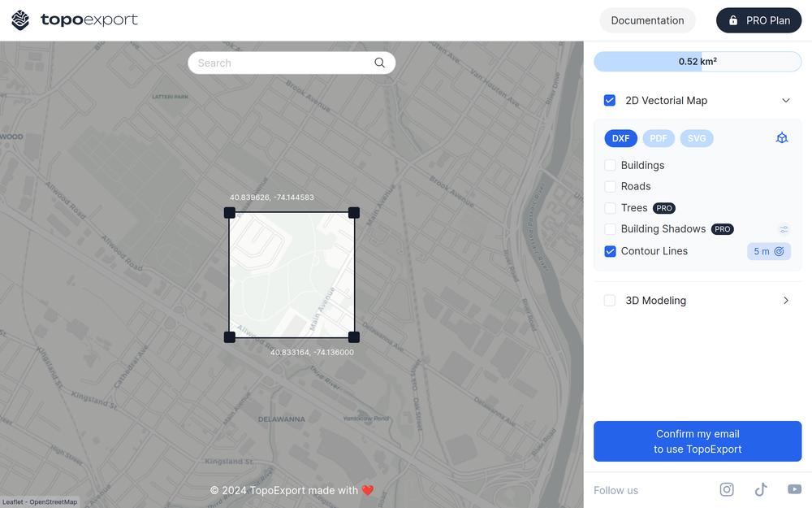The height and width of the screenshot is (508, 812).
Task: Click the topoexport wordmark
Action: tap(89, 20)
